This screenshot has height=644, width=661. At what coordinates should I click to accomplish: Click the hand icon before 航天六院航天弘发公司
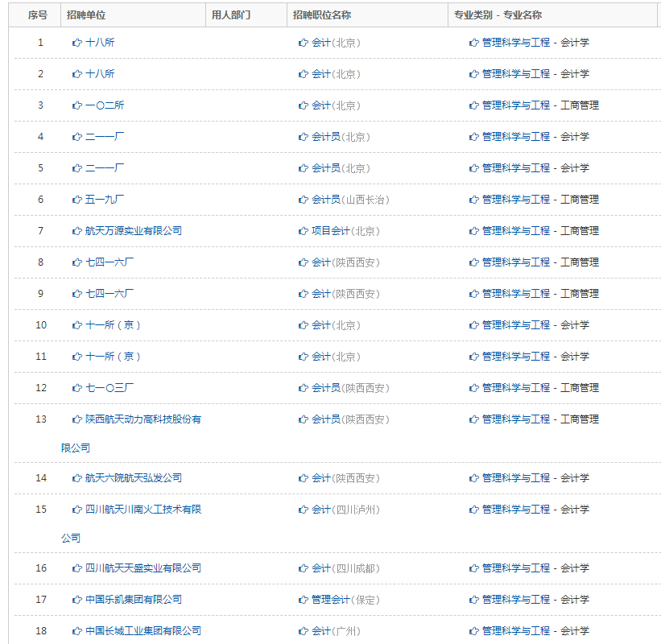76,478
